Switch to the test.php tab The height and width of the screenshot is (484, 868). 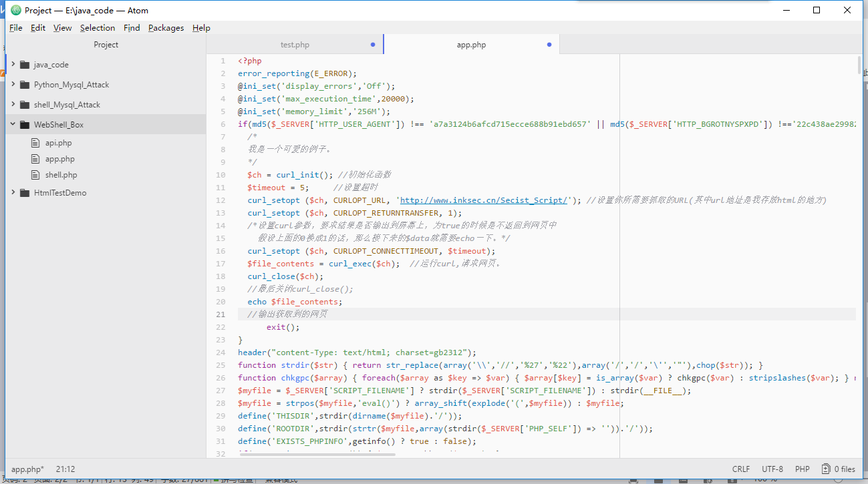(295, 45)
